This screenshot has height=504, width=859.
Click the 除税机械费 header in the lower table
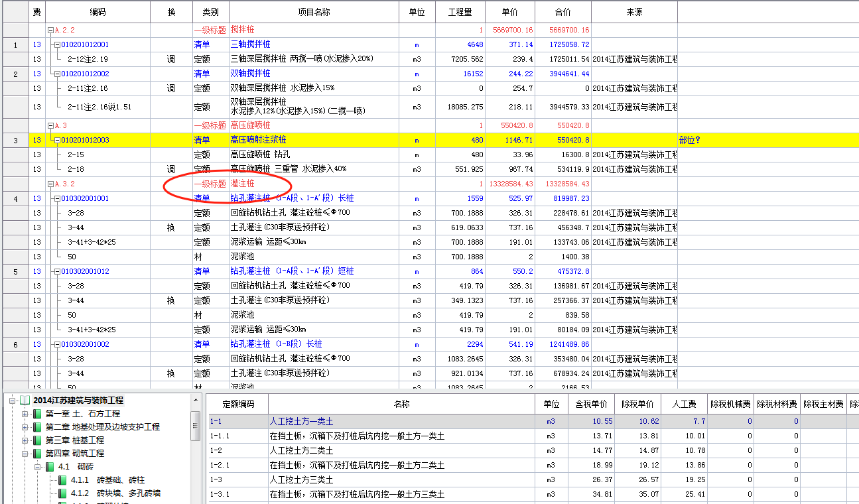point(730,404)
